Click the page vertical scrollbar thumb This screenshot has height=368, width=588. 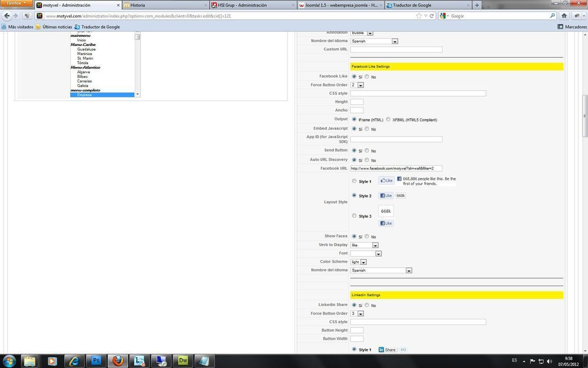pos(585,116)
